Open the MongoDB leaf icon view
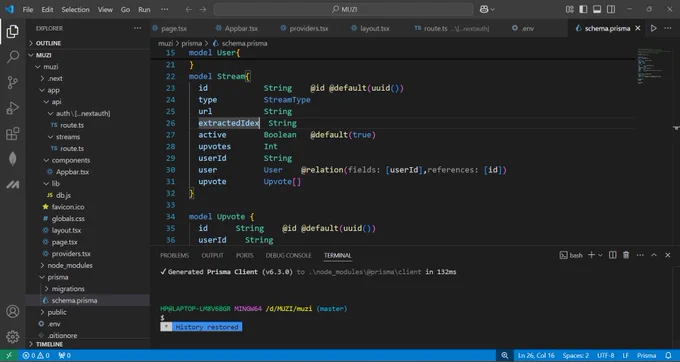The image size is (680, 362). 13,159
